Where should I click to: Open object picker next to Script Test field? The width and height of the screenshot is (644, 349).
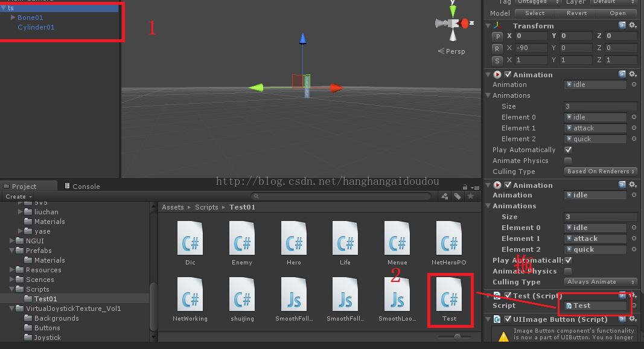(634, 306)
